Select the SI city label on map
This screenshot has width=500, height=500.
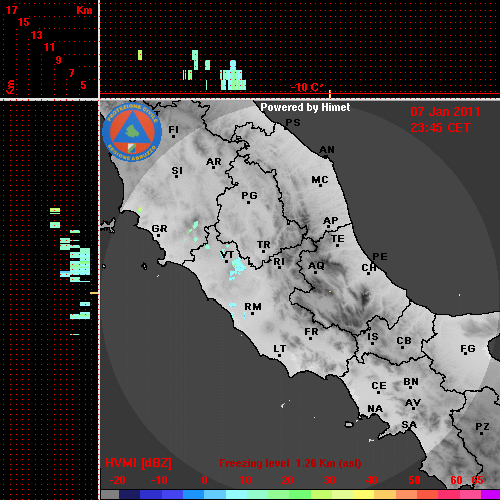point(177,171)
